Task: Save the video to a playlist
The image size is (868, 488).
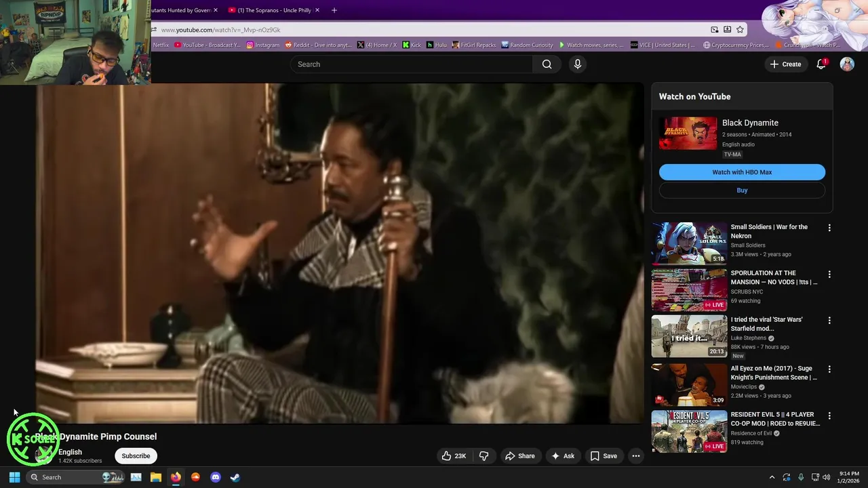Action: tap(604, 456)
